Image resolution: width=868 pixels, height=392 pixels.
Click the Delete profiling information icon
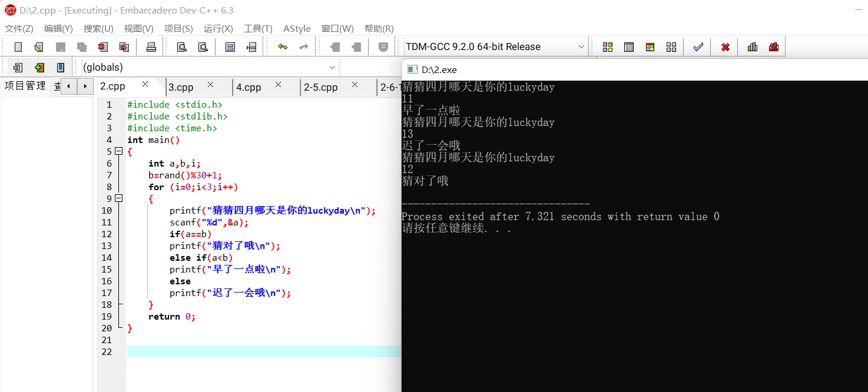click(774, 47)
